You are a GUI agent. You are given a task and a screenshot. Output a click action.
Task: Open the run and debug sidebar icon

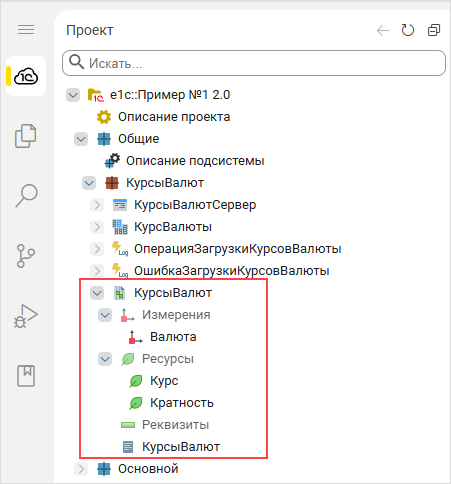coord(26,316)
